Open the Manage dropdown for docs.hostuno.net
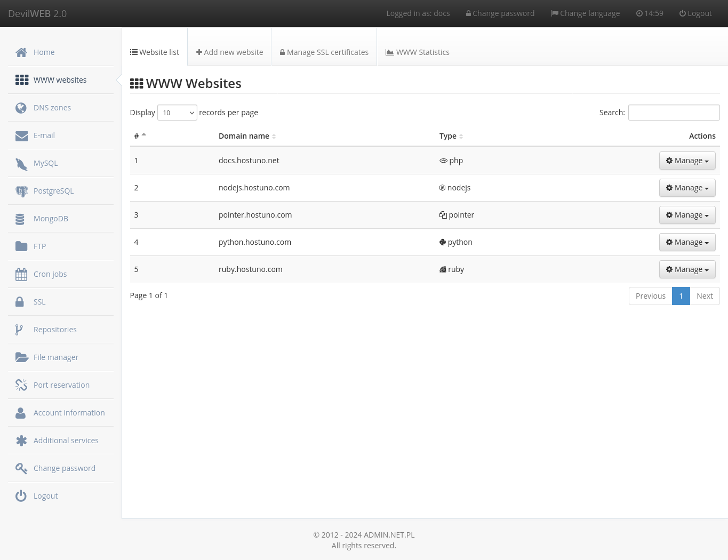Screen dimensions: 728x560 (x=687, y=160)
